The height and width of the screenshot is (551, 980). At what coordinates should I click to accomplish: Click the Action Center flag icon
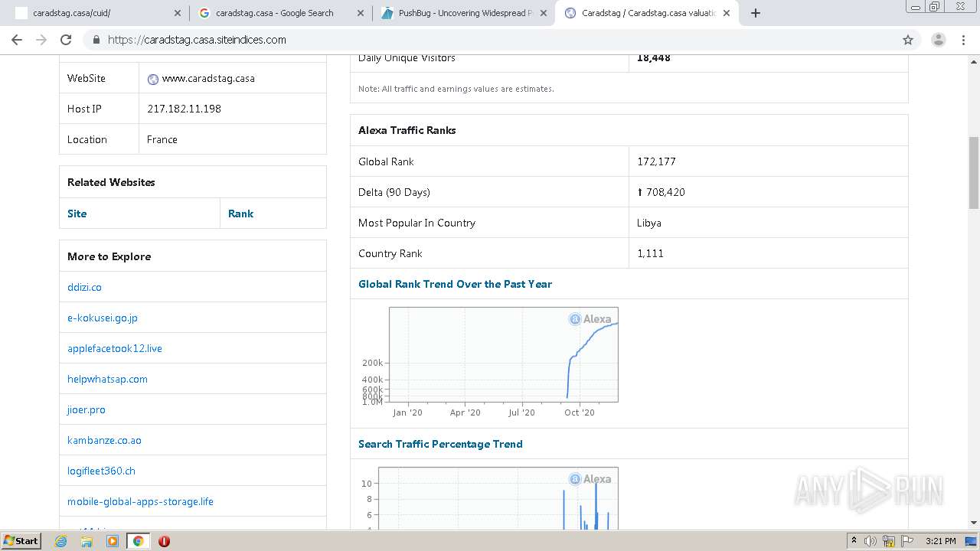[906, 541]
